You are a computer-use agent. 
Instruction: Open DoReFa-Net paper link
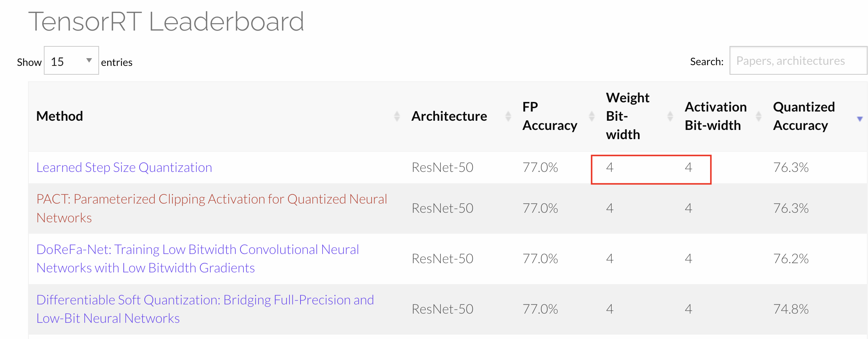(x=198, y=259)
